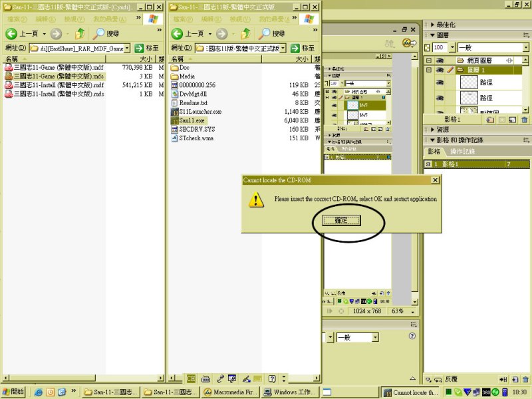This screenshot has width=532, height=399.
Task: Open the 圖層 panel options menu
Action: (x=526, y=35)
